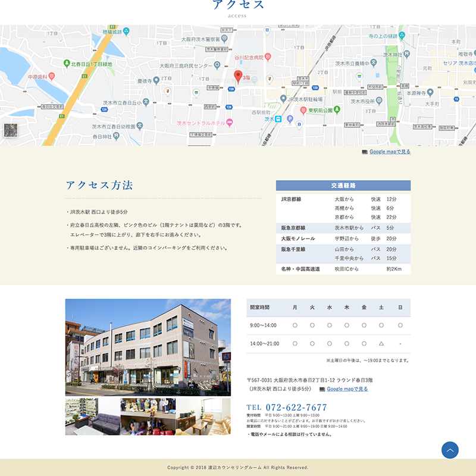Click the 谷川記念病院 hospital marker
Screen dimensions: 476x476
268,57
